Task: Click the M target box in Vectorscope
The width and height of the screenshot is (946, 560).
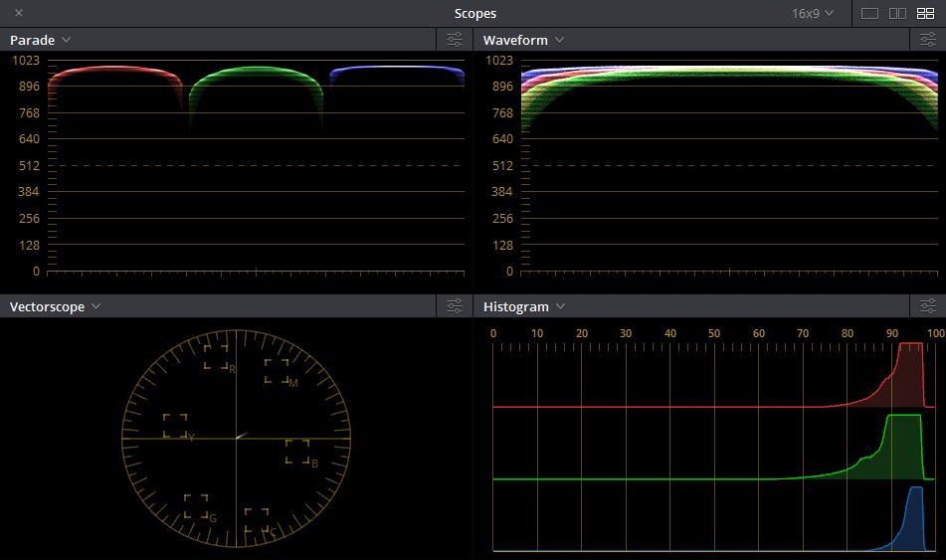Action: (x=277, y=371)
